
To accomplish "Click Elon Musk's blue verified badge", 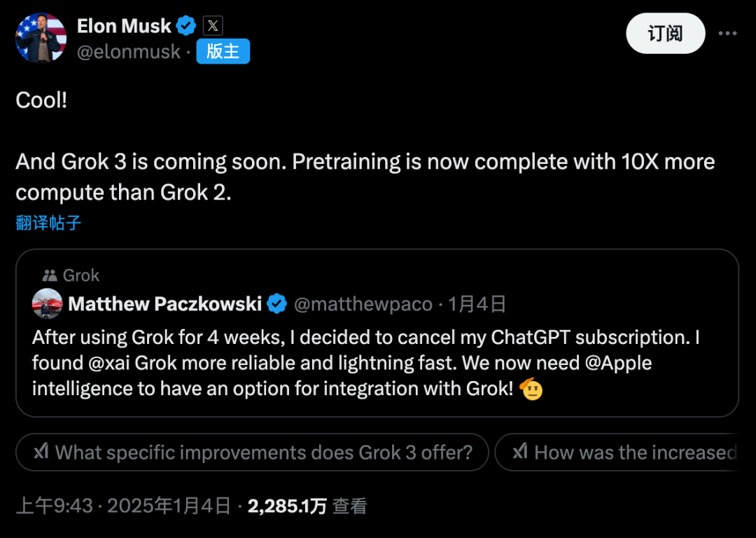I will (186, 26).
